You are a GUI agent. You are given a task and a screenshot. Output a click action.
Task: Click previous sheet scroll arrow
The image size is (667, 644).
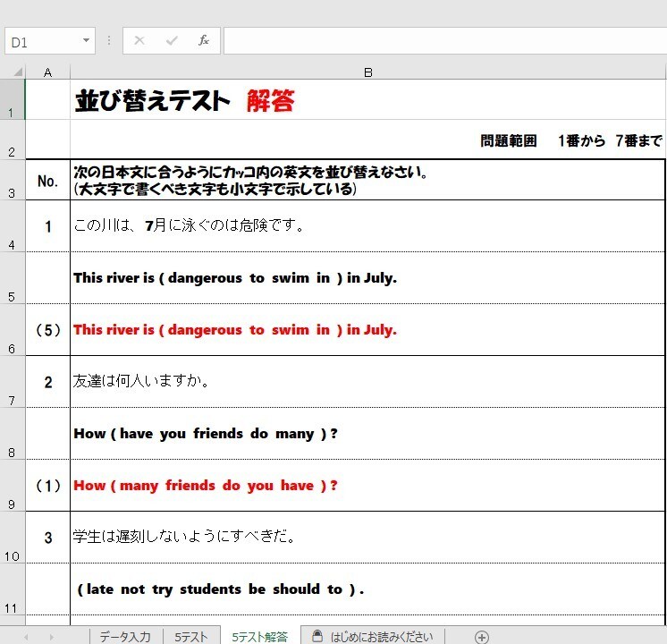[x=26, y=637]
